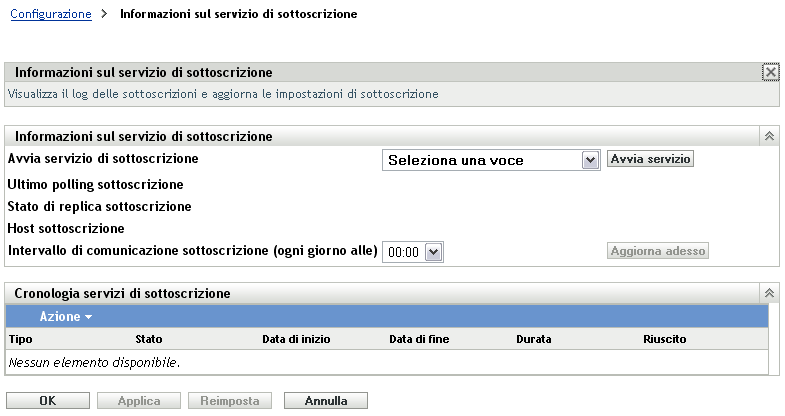The height and width of the screenshot is (416, 785).
Task: Confirm with the OK button
Action: pos(47,400)
